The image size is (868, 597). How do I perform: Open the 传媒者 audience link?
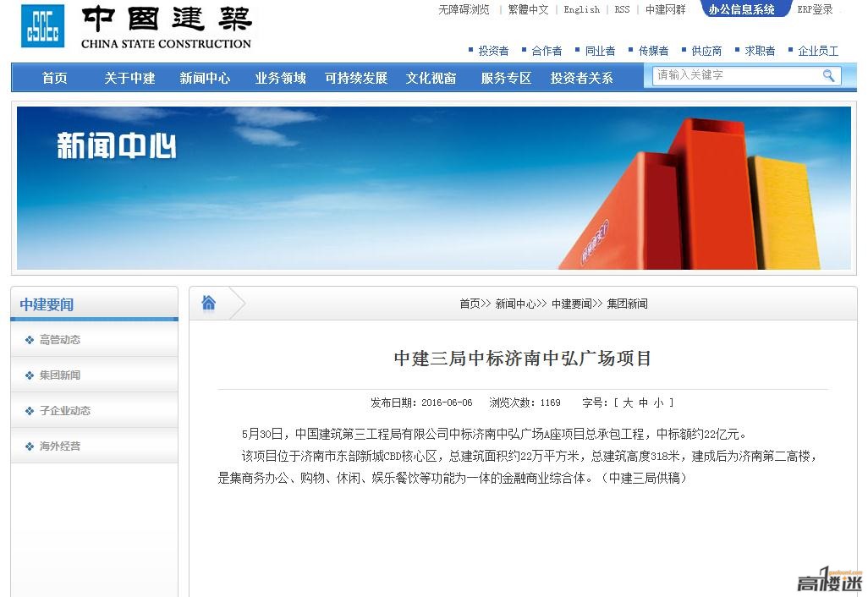pyautogui.click(x=653, y=51)
